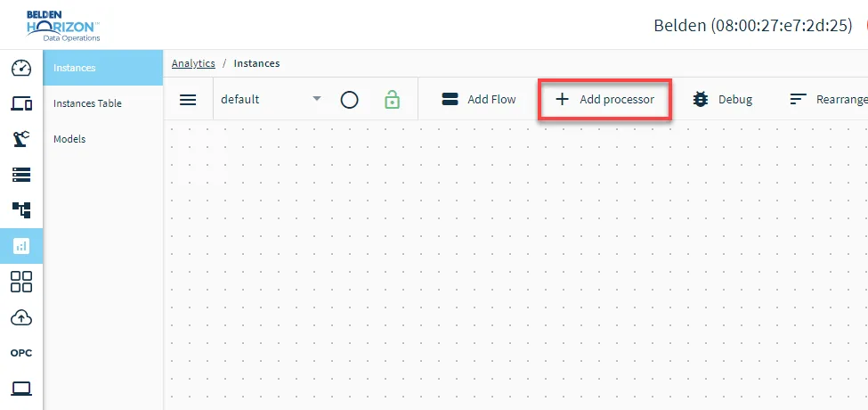The height and width of the screenshot is (410, 868).
Task: Click the Add processor button
Action: point(604,99)
